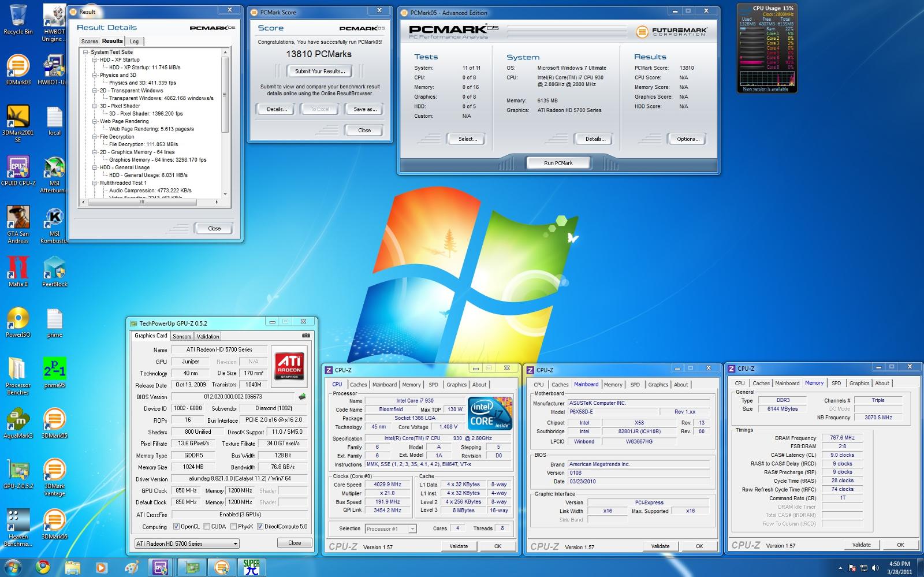Launch the prime95 desktop shortcut
924x577 pixels.
pos(54,373)
